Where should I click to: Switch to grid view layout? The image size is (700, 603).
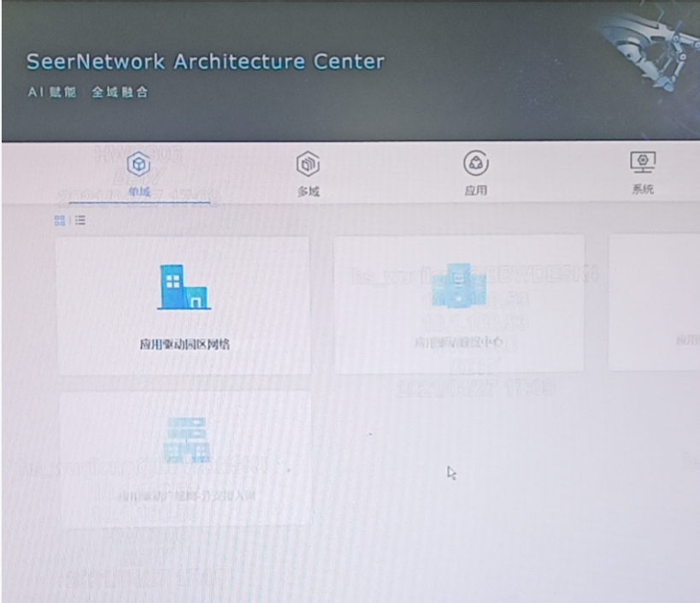coord(59,220)
